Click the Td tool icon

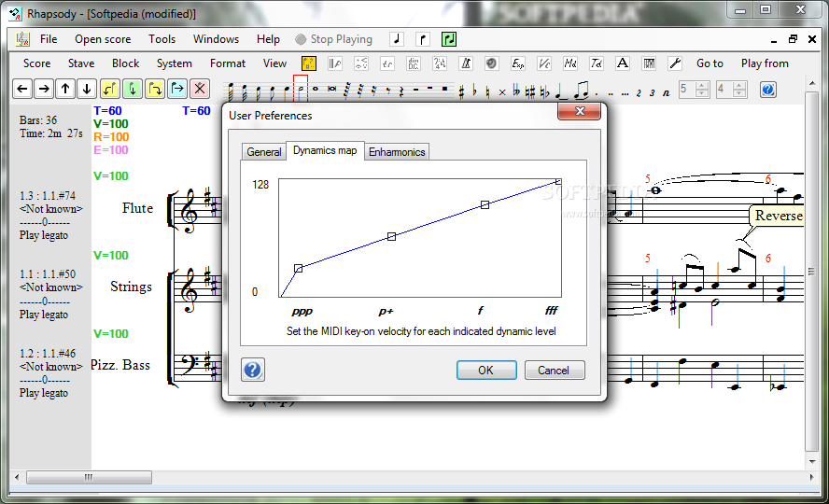click(597, 63)
